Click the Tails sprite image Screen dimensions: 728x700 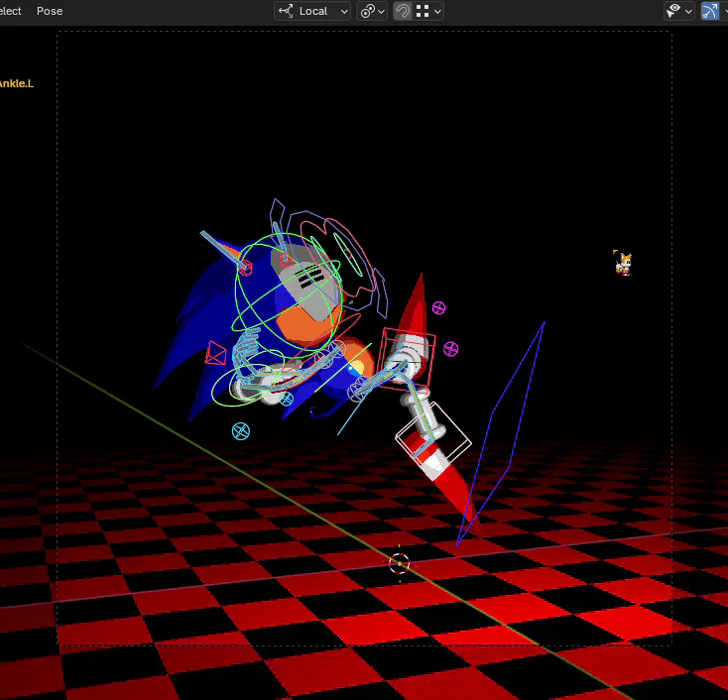623,263
